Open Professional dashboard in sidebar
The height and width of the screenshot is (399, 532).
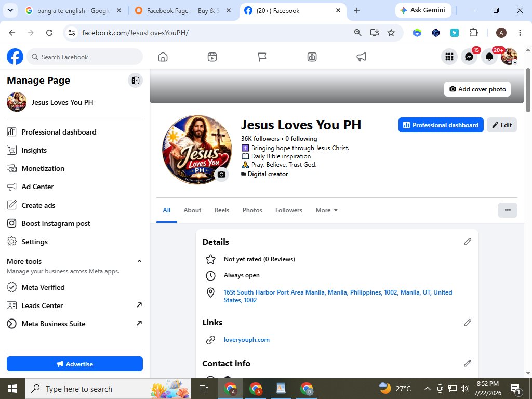point(75,132)
